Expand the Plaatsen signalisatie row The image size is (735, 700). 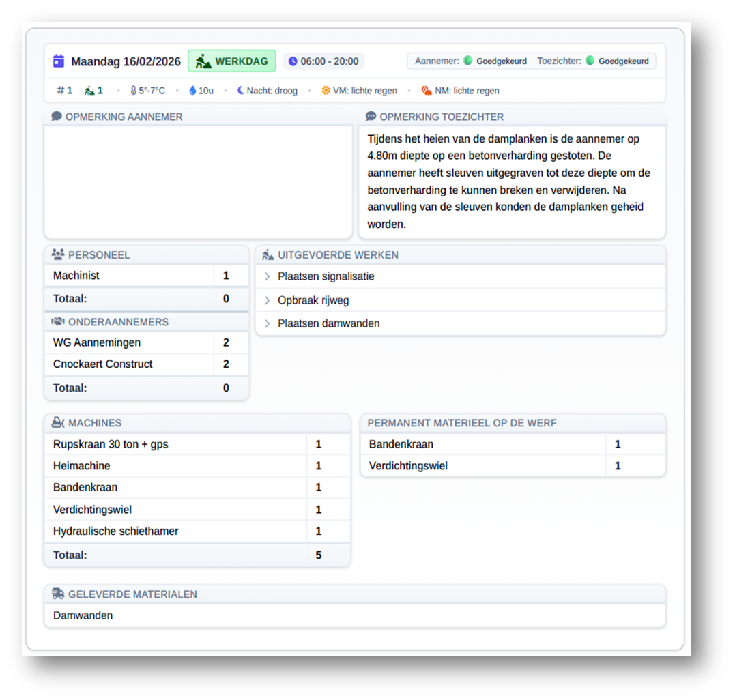tap(268, 277)
